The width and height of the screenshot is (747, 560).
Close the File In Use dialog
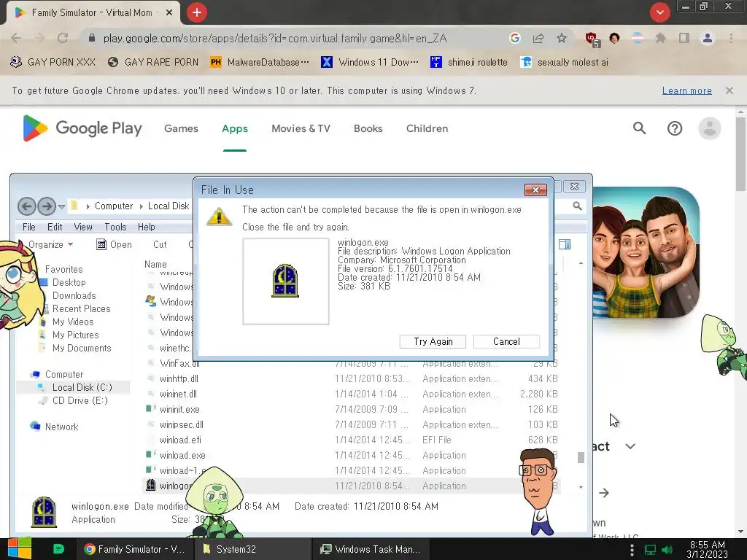point(535,190)
